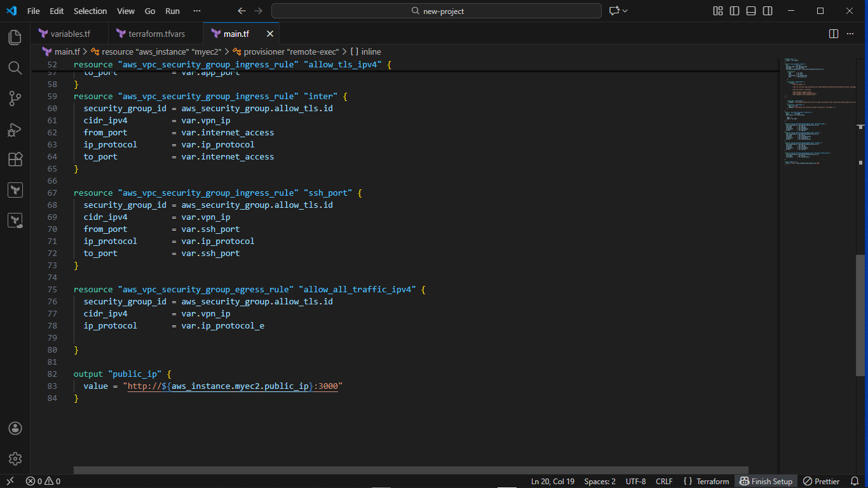Image resolution: width=868 pixels, height=488 pixels.
Task: Open the HashiCorp Terraform sidebar view
Action: (15, 189)
